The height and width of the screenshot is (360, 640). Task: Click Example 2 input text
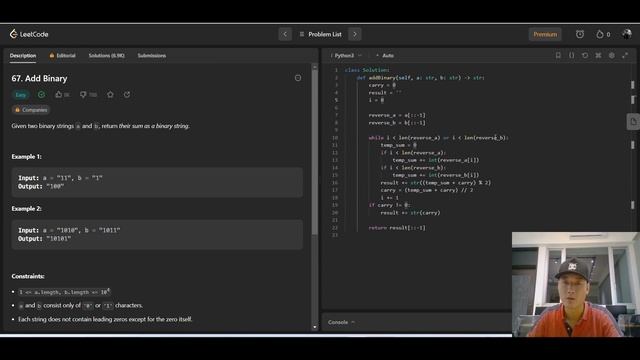[x=69, y=230]
